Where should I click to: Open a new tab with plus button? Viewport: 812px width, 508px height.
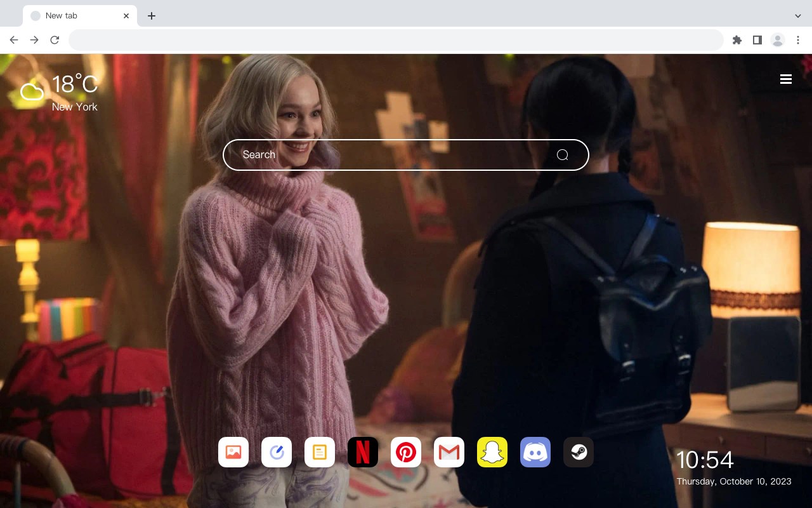[151, 16]
